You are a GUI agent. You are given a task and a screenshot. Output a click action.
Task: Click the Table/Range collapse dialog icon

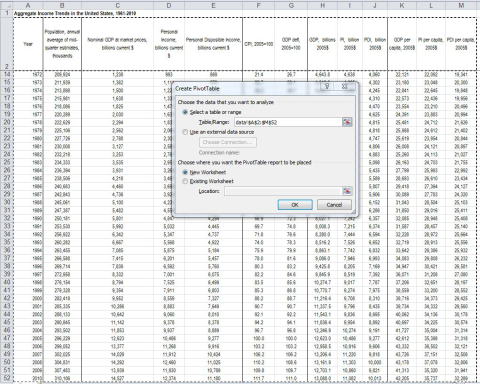click(347, 122)
